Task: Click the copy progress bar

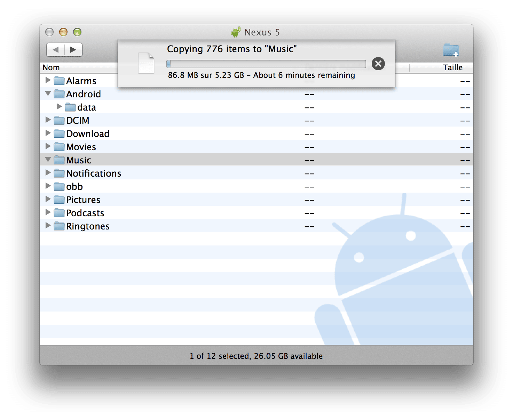Action: (x=266, y=64)
